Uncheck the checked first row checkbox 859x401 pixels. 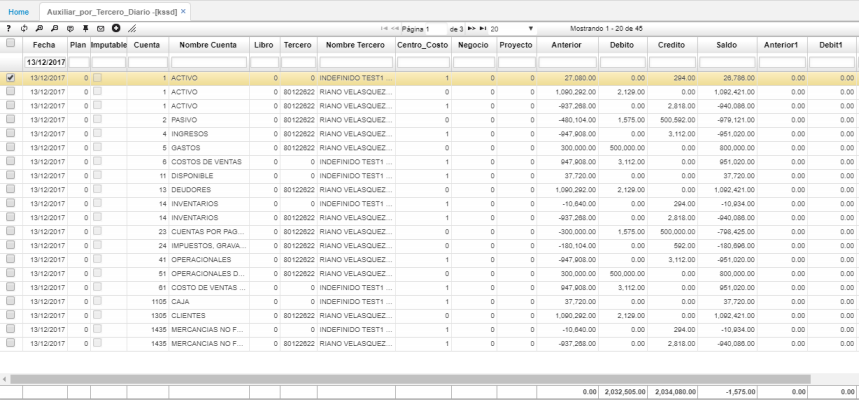(x=10, y=77)
